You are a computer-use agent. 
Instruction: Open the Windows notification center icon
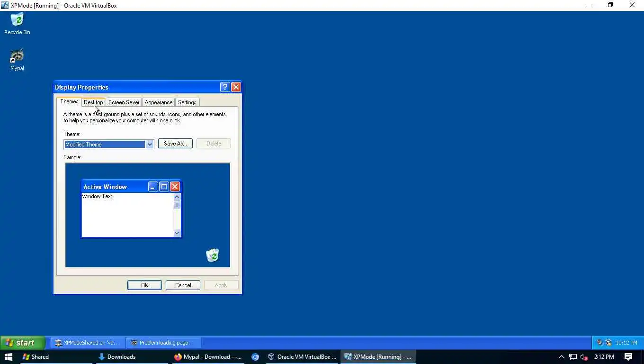click(628, 357)
